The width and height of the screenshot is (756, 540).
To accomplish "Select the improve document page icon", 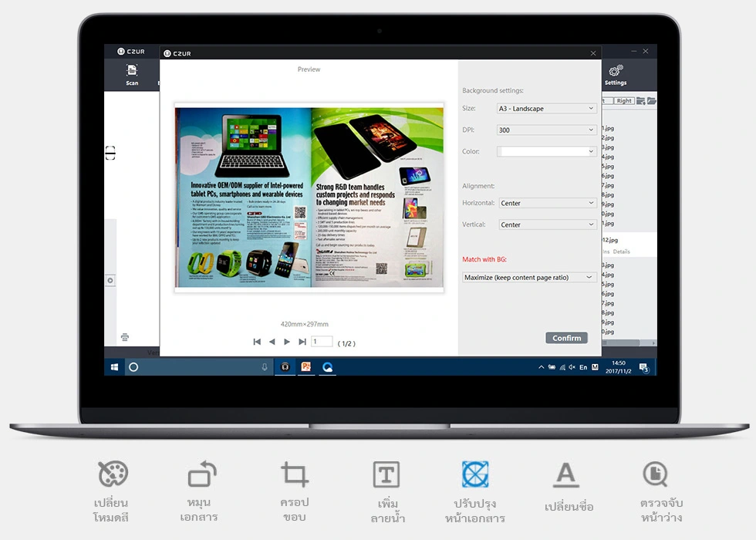I will coord(475,474).
